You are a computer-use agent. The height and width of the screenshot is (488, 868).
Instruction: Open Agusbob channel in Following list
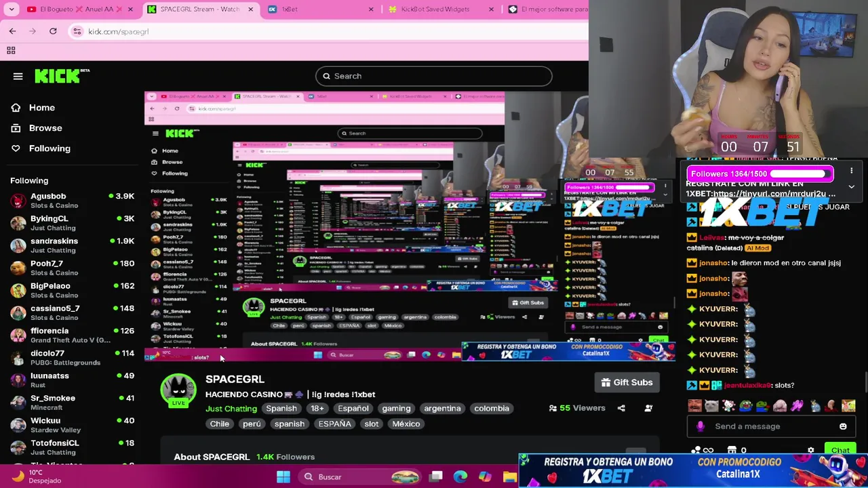click(73, 201)
